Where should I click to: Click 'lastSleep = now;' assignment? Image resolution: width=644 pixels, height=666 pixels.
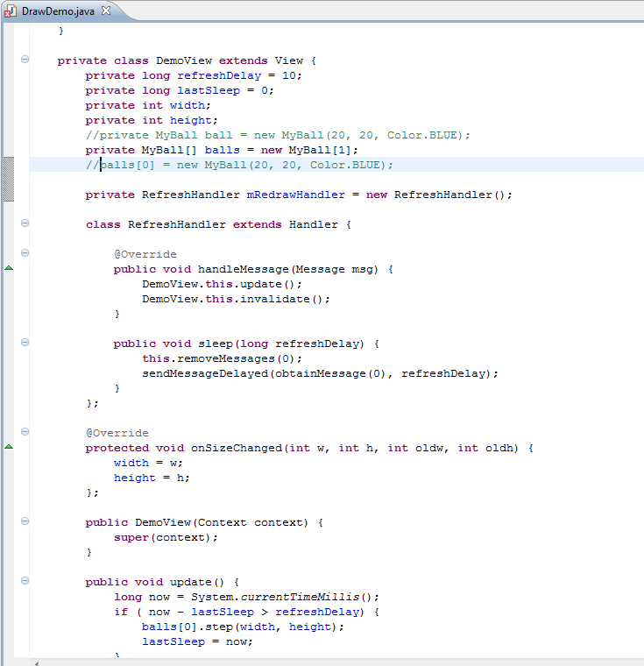click(x=197, y=641)
